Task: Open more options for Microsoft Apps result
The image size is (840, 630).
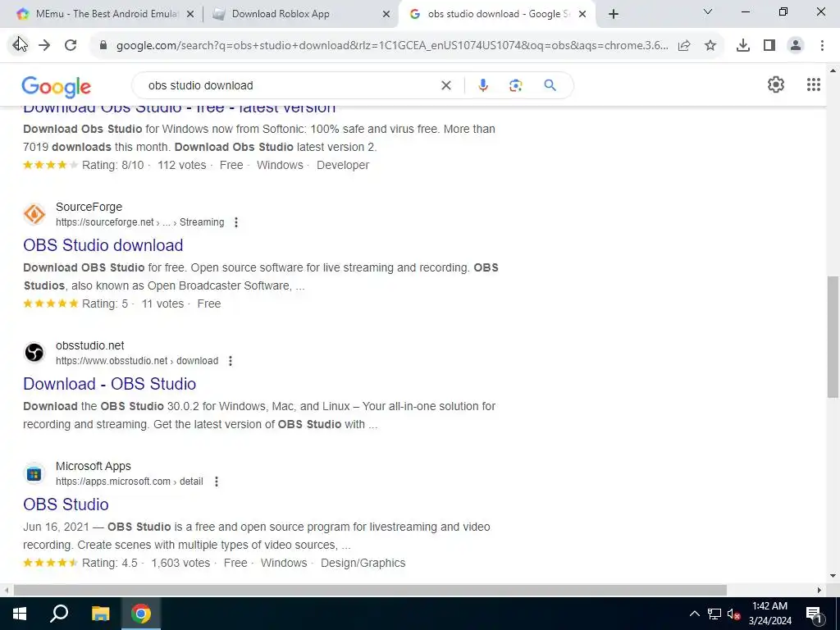Action: pyautogui.click(x=216, y=482)
